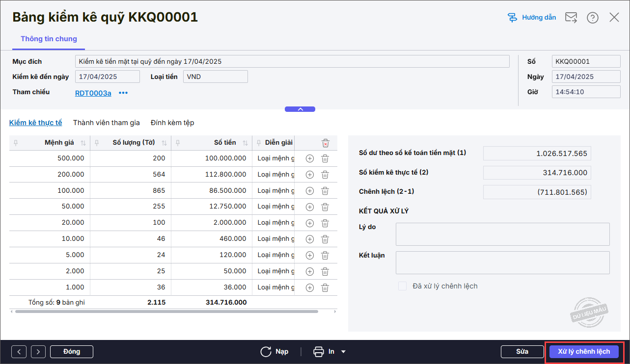This screenshot has width=630, height=364.
Task: Switch to Thành viên tham gia tab
Action: (107, 123)
